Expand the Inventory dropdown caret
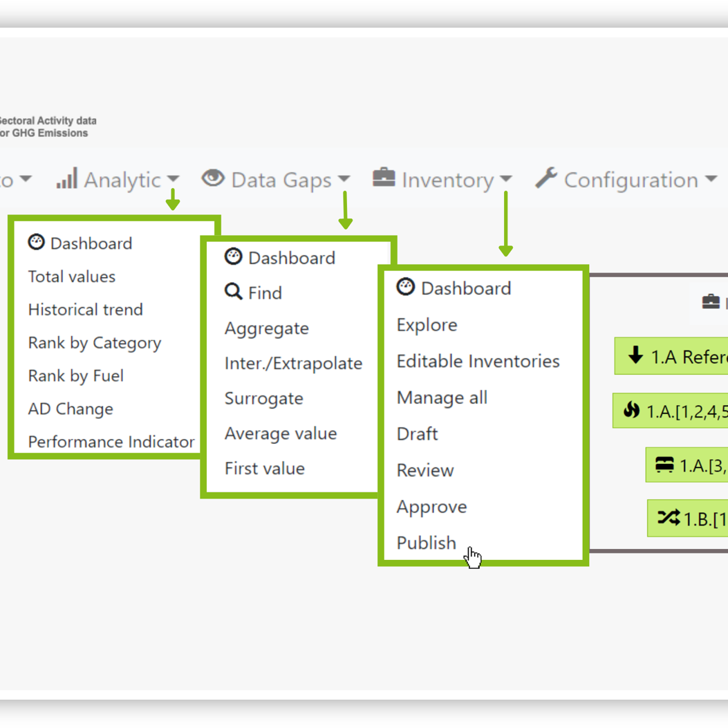The image size is (728, 728). pyautogui.click(x=506, y=179)
